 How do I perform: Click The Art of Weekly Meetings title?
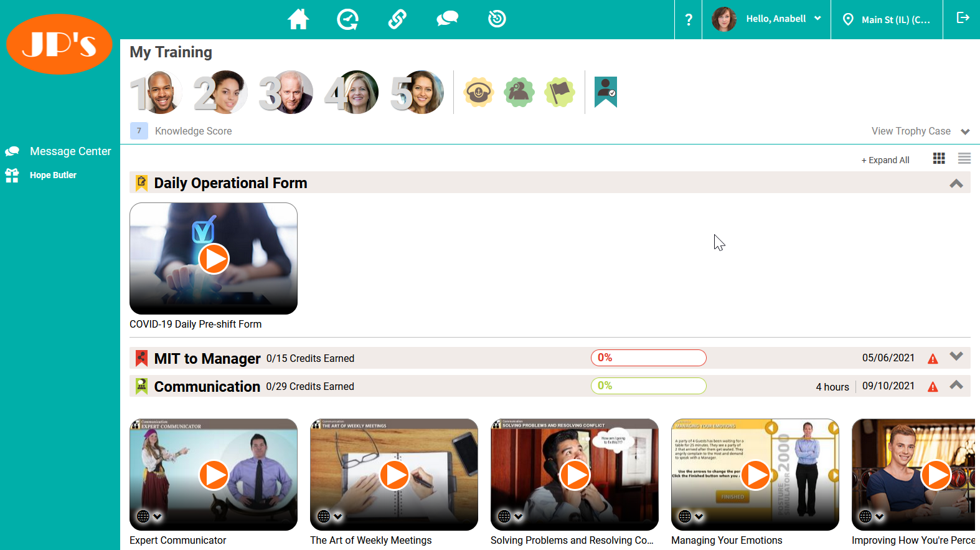pos(371,541)
